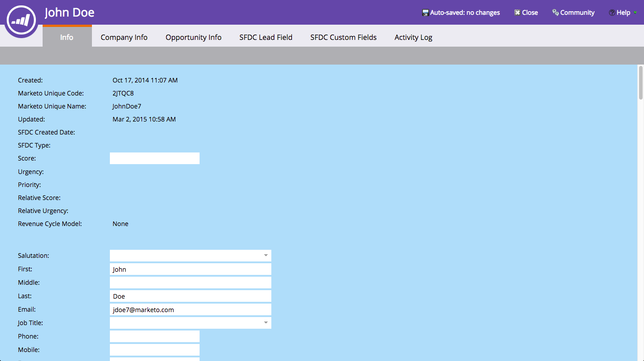Image resolution: width=644 pixels, height=361 pixels.
Task: Click the Close button label
Action: pyautogui.click(x=530, y=13)
